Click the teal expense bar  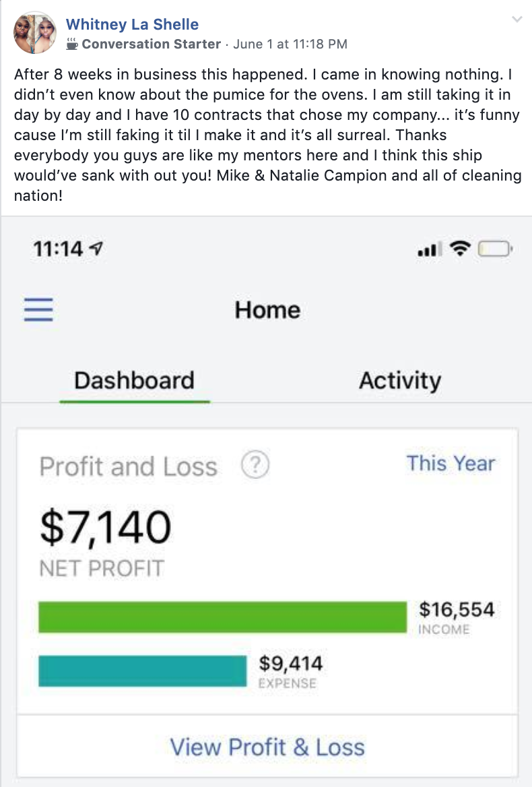142,670
